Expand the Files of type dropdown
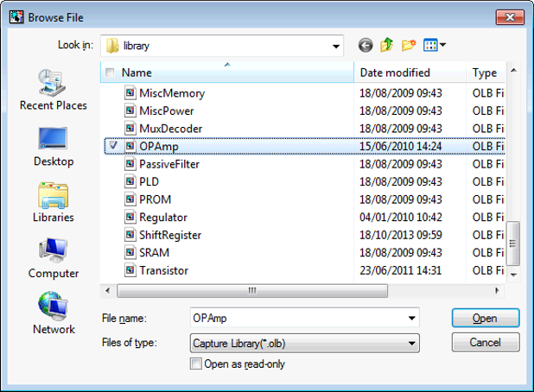Viewport: 534px width, 392px height. (410, 343)
